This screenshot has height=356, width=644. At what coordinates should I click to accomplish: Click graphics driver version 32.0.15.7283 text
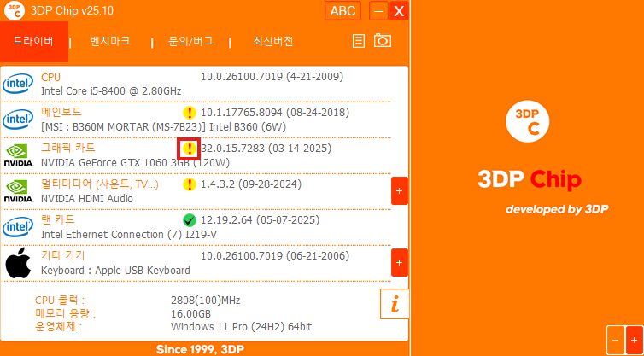click(266, 149)
